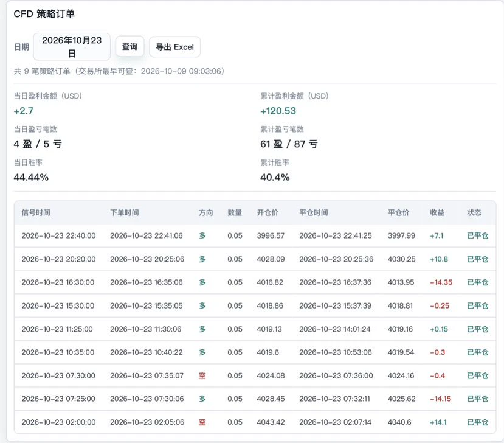Select the cumulative profit value +120.53
Screen dimensions: 504x443
click(278, 111)
